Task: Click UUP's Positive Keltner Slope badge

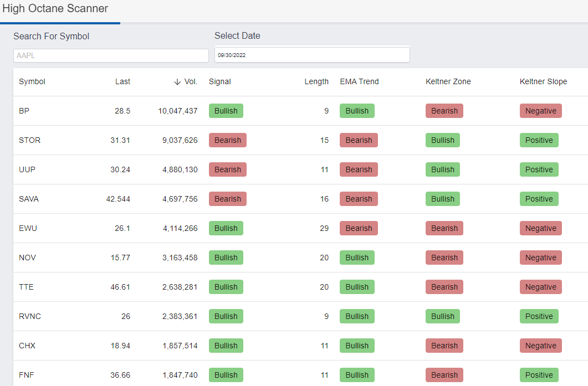Action: 539,169
